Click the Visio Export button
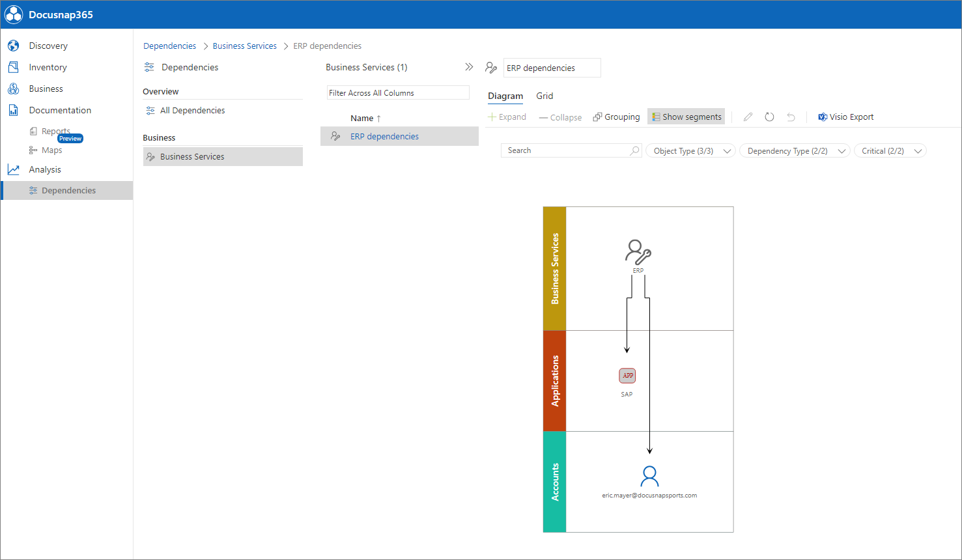 pos(845,117)
